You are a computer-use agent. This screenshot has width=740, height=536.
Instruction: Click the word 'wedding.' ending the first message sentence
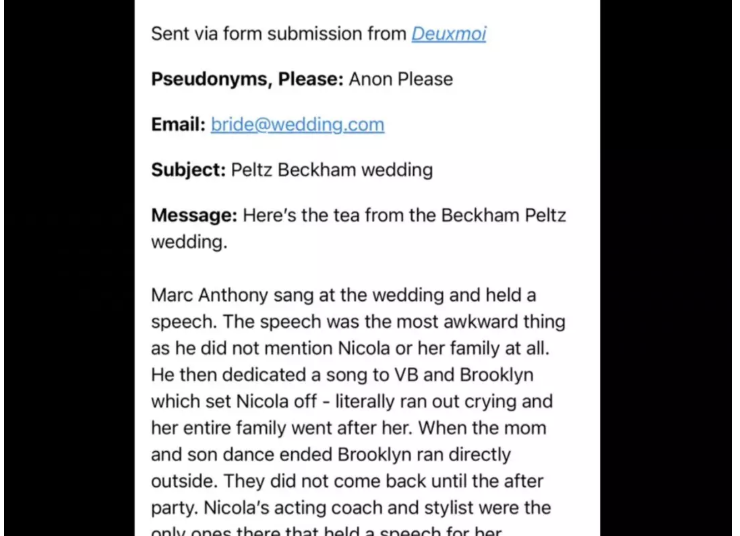(189, 242)
